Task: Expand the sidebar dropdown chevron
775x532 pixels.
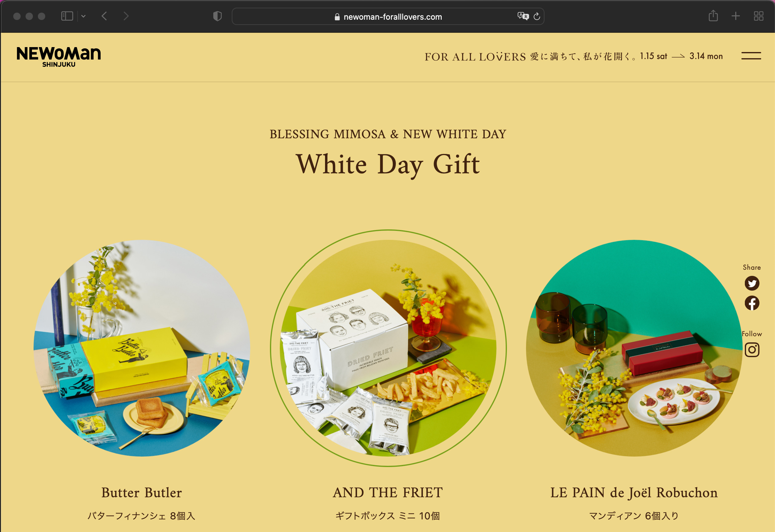Action: tap(83, 16)
